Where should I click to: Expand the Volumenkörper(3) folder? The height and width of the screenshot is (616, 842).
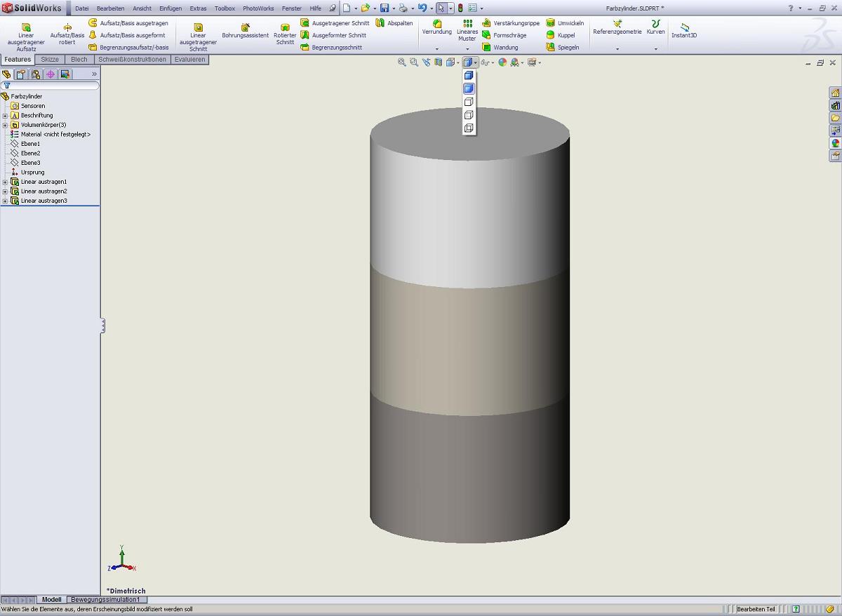coord(5,125)
